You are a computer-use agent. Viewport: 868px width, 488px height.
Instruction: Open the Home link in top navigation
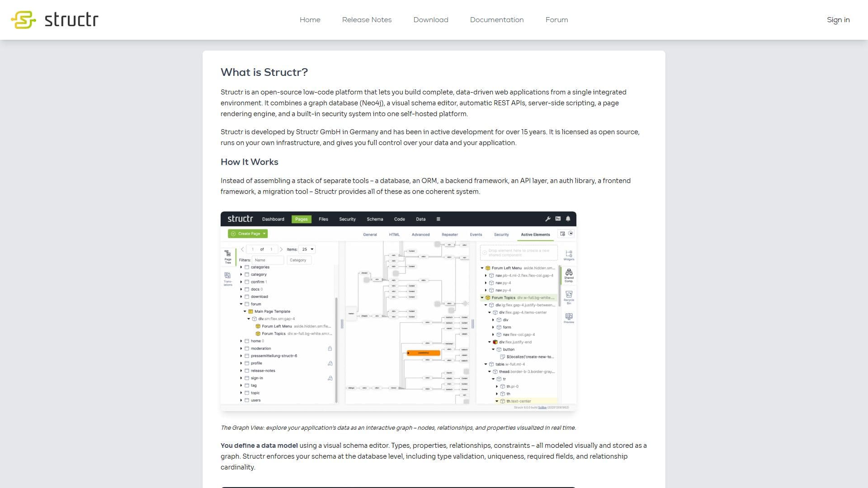310,20
